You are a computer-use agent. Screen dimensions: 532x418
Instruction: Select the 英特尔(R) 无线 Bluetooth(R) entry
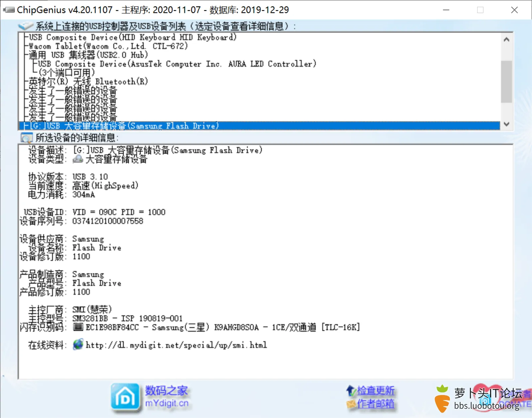coord(88,81)
